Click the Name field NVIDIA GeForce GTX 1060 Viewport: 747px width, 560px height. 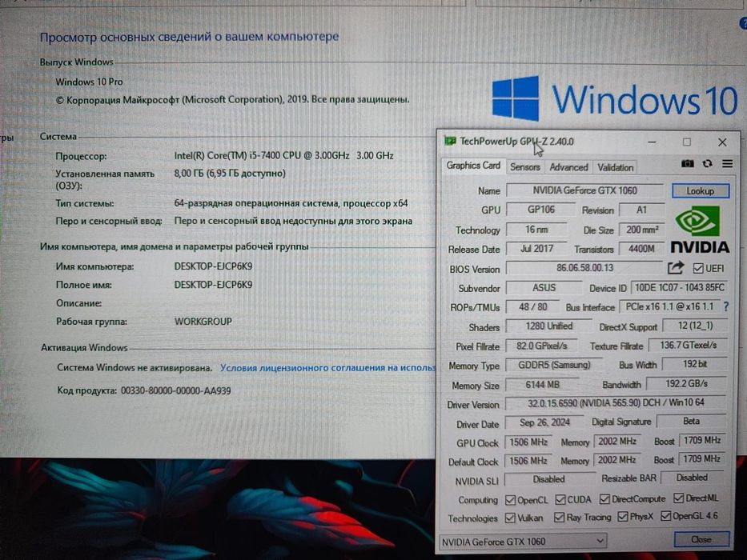point(584,190)
